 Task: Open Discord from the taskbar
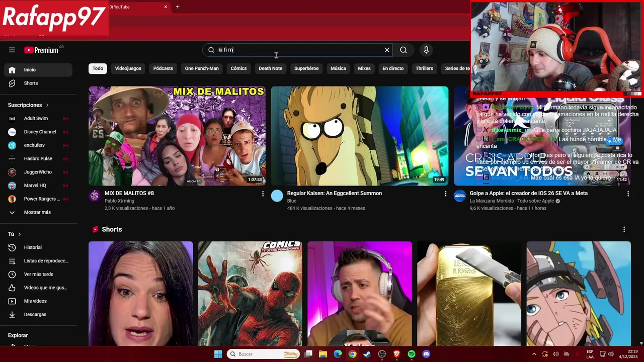[x=426, y=354]
